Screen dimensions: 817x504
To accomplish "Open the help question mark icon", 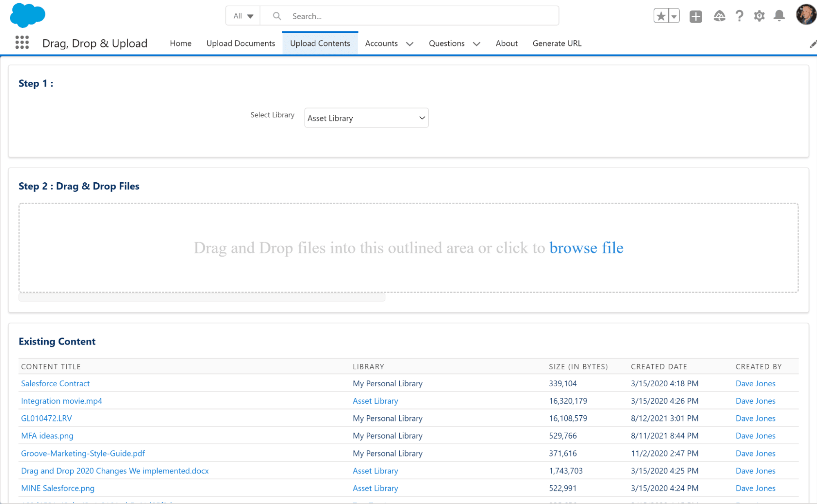I will pyautogui.click(x=739, y=16).
